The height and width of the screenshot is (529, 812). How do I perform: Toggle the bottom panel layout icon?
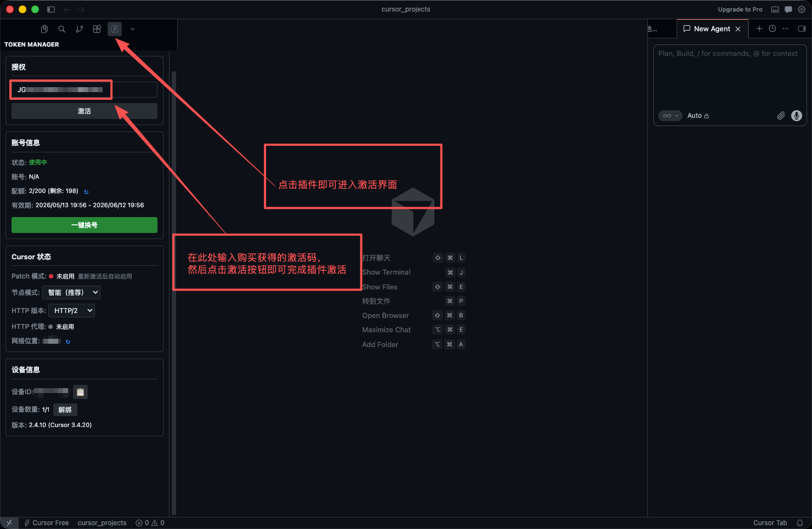click(775, 9)
